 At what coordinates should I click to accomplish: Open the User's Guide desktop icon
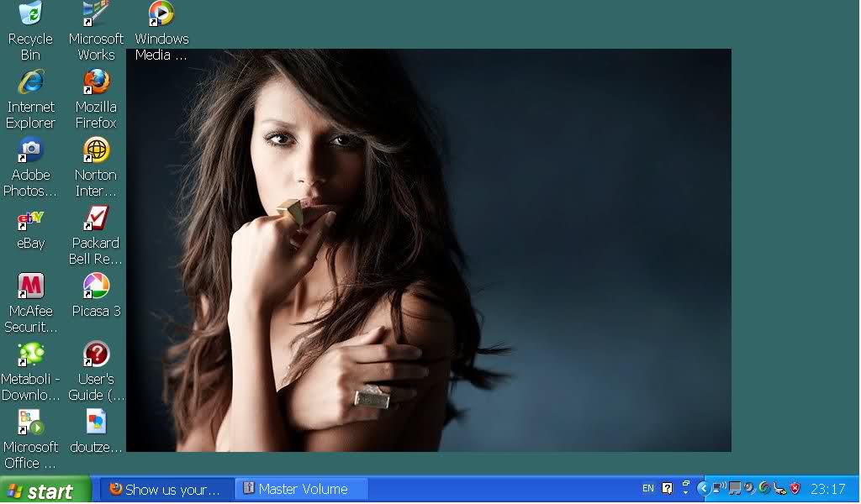click(96, 354)
